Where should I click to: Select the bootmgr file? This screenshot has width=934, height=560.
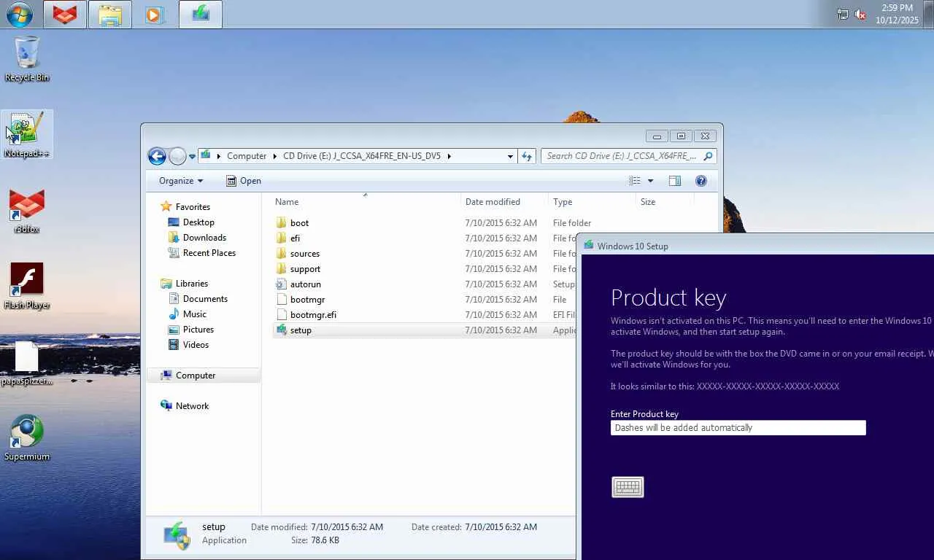tap(307, 300)
